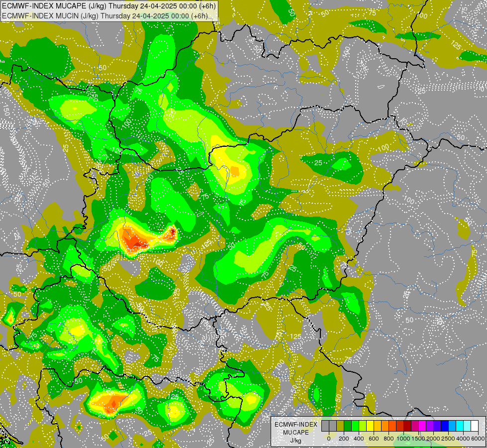The image size is (487, 448).
Task: Click the MUCIN title line at top
Action: coord(105,16)
